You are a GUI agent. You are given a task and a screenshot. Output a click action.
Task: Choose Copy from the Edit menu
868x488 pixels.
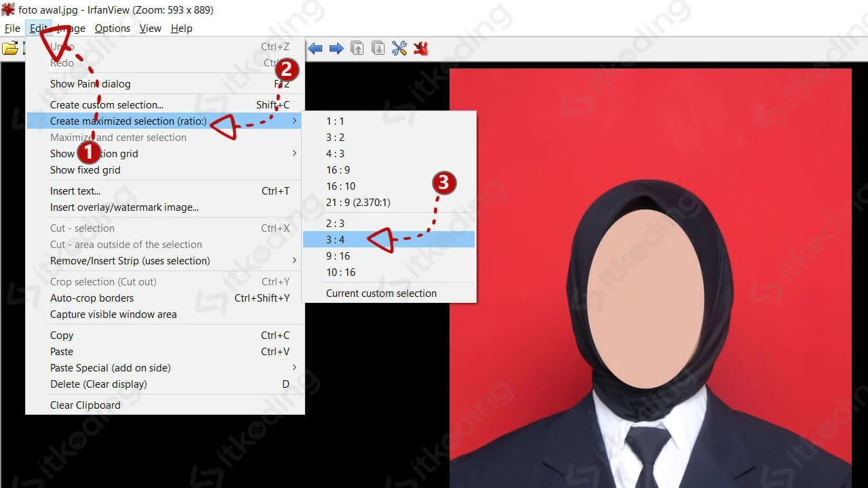point(165,335)
